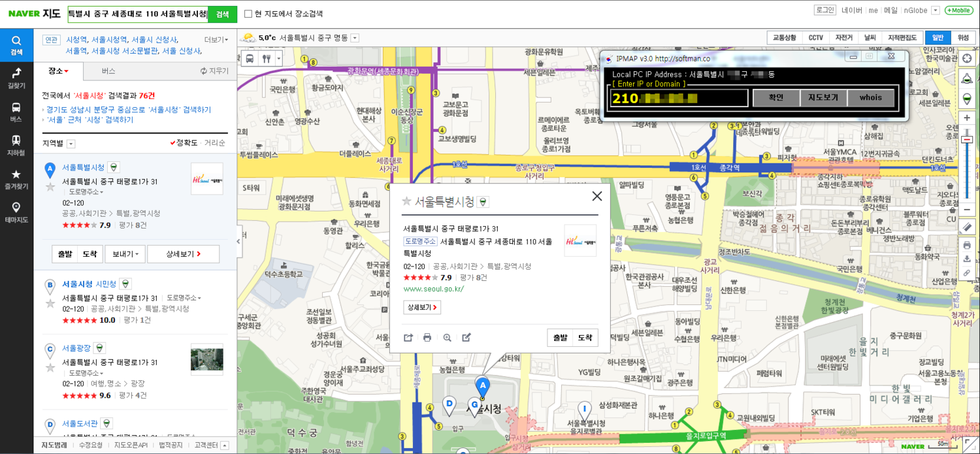
Task: Click street view pin beside 서울광장
Action: coord(99,348)
